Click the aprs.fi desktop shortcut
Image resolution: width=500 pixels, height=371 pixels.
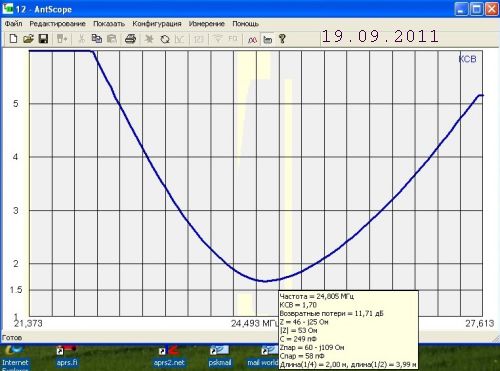click(x=67, y=357)
